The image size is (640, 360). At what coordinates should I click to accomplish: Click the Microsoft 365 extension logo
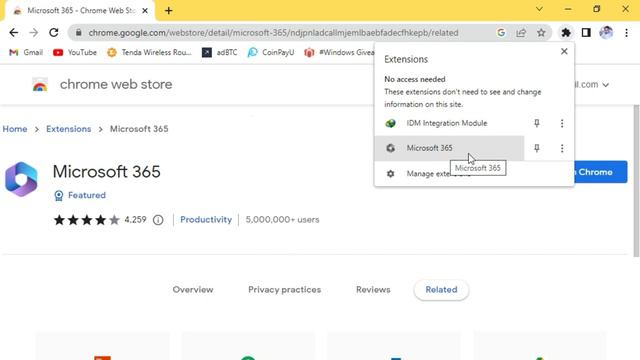pyautogui.click(x=21, y=179)
